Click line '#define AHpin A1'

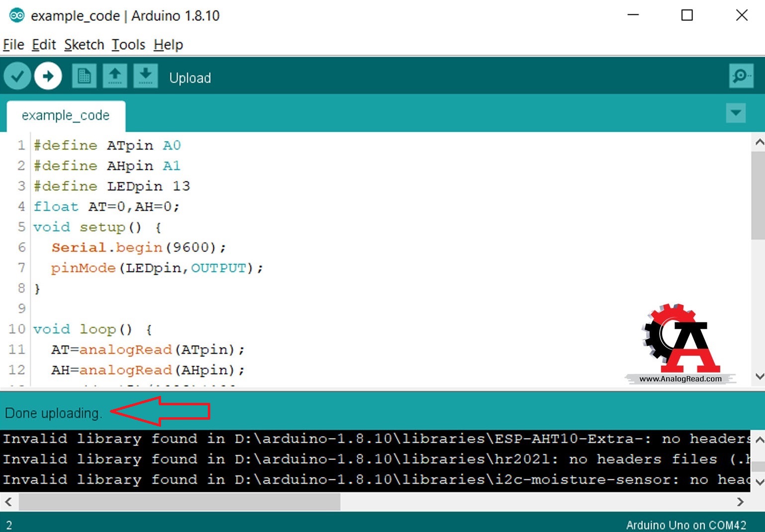tap(107, 165)
